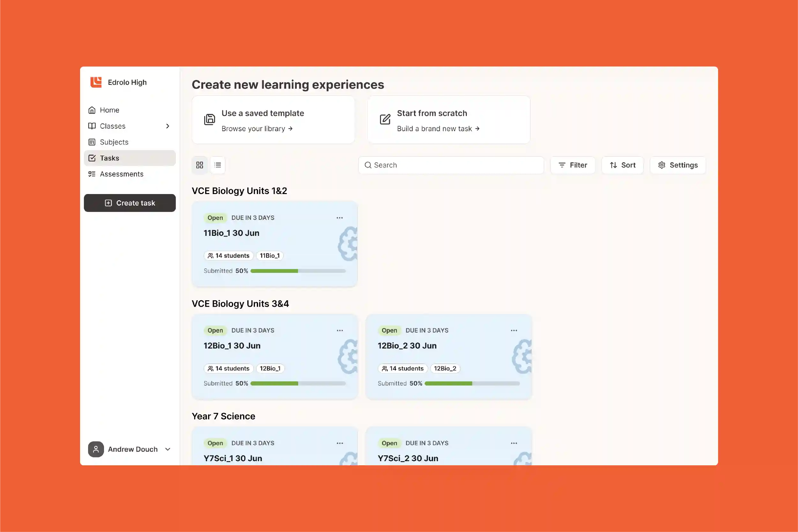Screen dimensions: 798x532
Task: Click 14 students chip on 12Bio_2 card
Action: pos(403,369)
